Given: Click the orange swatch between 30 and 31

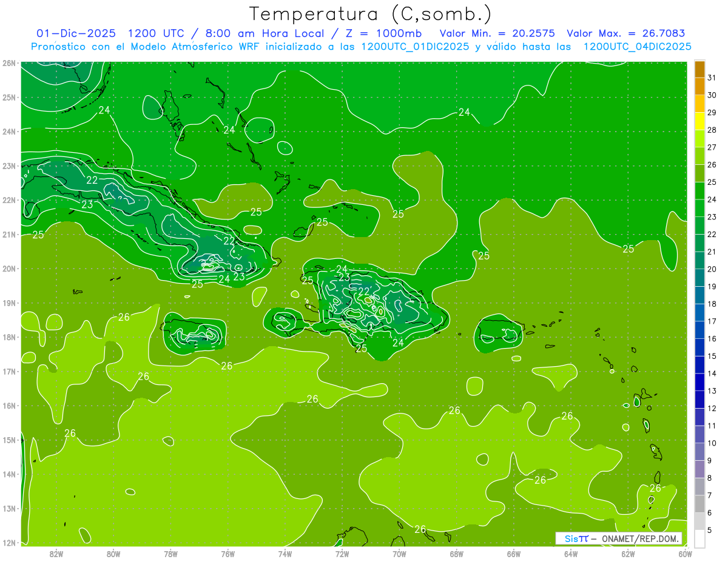Looking at the screenshot, I should [x=699, y=86].
